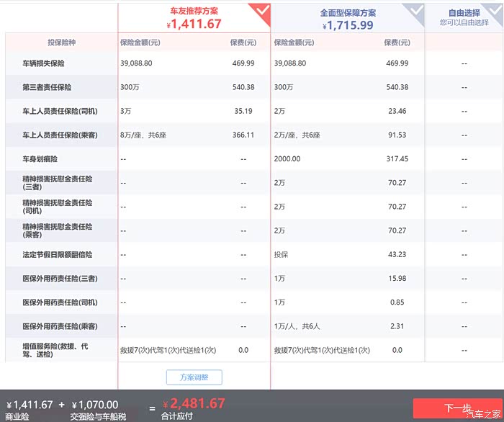Viewport: 504px width, 422px height.
Task: Click the 汽车之家 watermark logo
Action: point(482,413)
